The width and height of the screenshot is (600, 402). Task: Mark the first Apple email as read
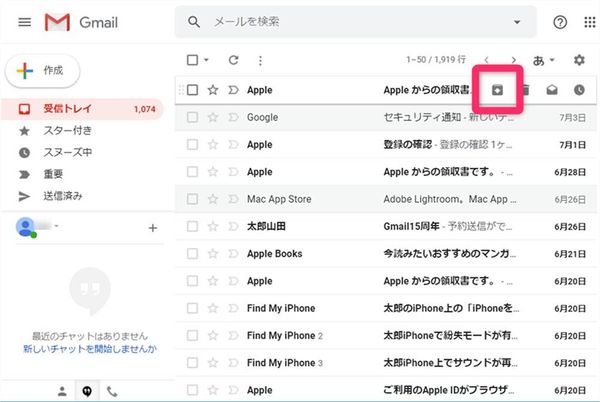pos(552,90)
